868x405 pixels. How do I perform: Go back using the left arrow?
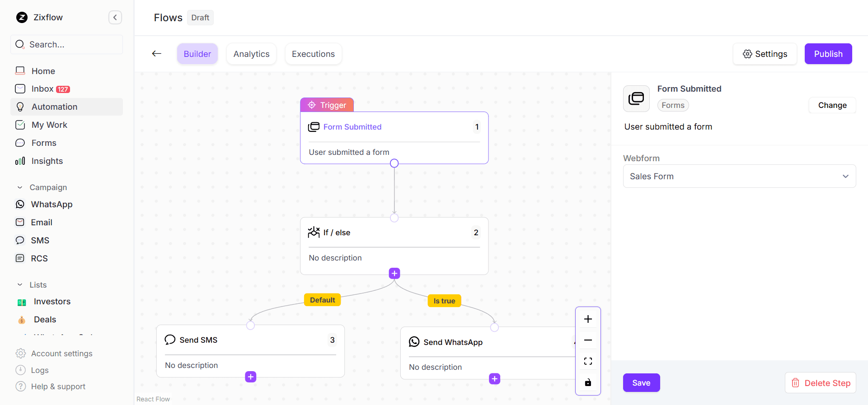[157, 54]
